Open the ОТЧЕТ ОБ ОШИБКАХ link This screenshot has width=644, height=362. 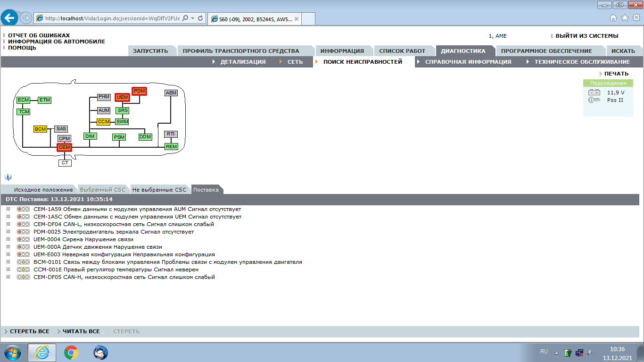tap(39, 35)
